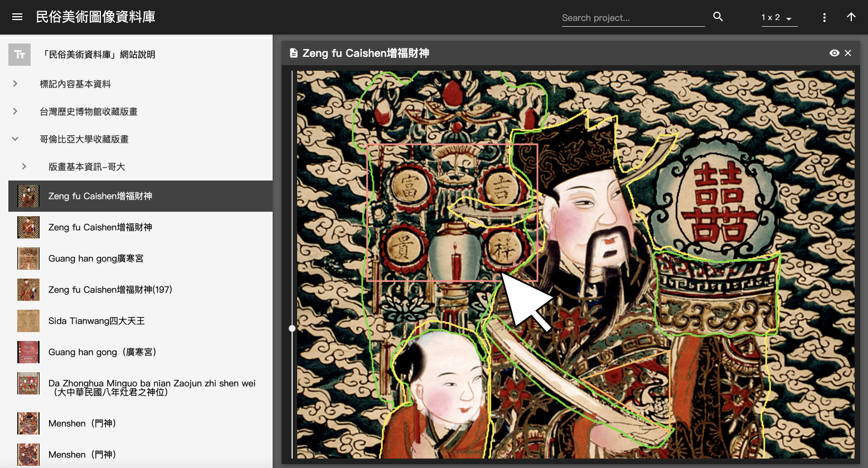Open the hamburger navigation menu
This screenshot has width=868, height=468.
pos(17,17)
